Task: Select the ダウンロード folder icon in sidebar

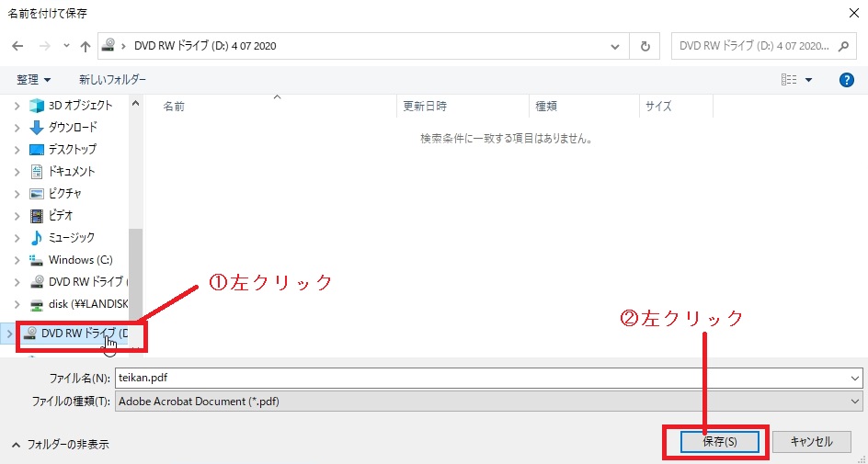Action: 37,127
